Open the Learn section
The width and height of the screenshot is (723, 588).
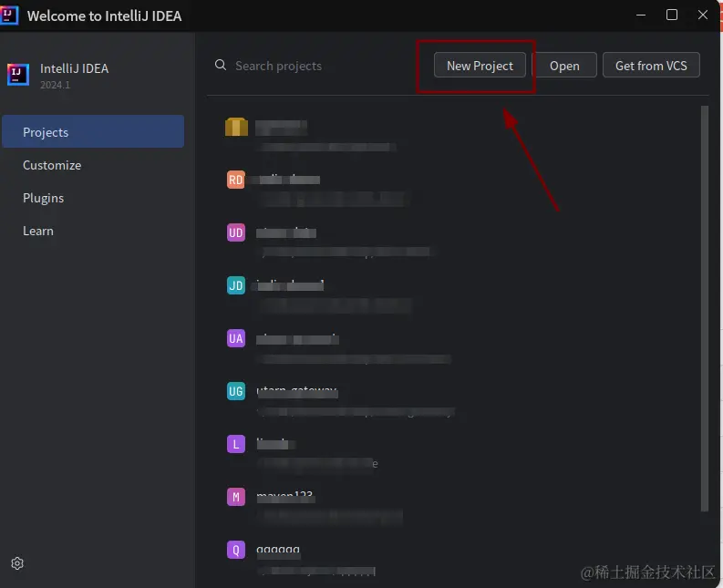click(93, 231)
